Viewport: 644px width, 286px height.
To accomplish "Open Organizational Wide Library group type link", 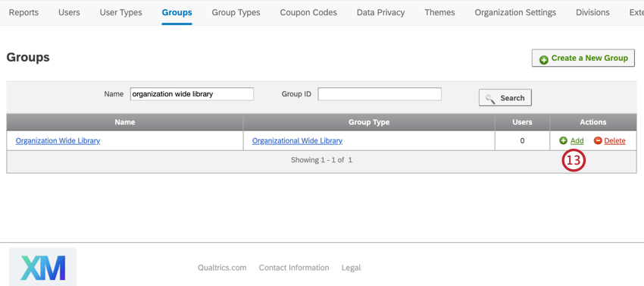I will (x=297, y=141).
